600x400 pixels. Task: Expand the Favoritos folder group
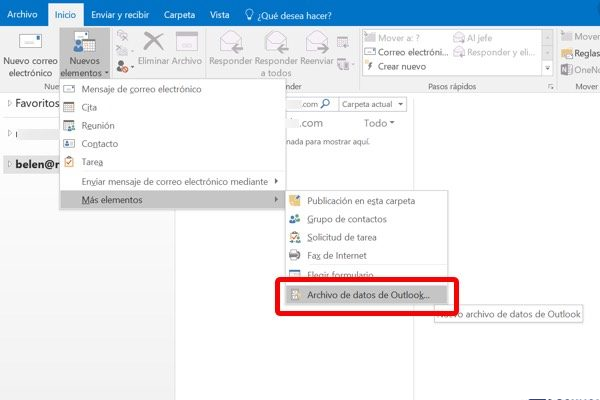coord(10,103)
